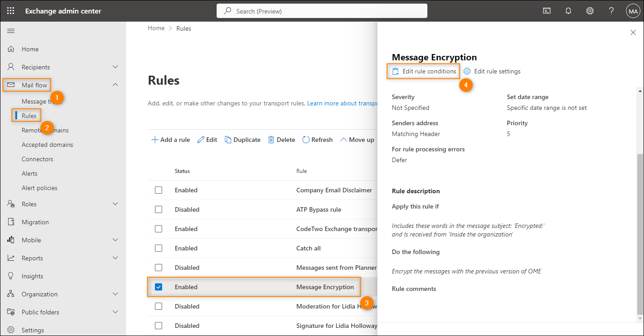Check the Catch all rule checkbox
The width and height of the screenshot is (644, 336).
(x=159, y=248)
